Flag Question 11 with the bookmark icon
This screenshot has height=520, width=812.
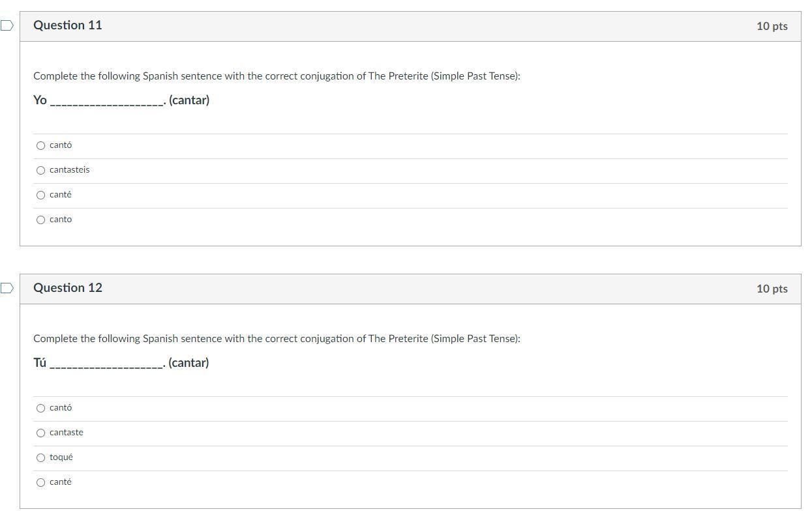[7, 25]
